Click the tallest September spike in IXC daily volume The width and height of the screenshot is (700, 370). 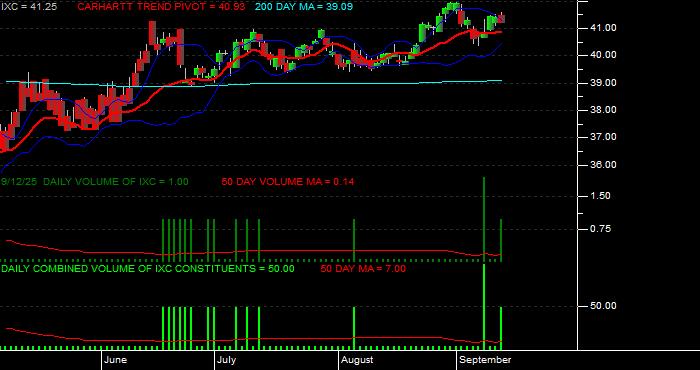tap(484, 219)
